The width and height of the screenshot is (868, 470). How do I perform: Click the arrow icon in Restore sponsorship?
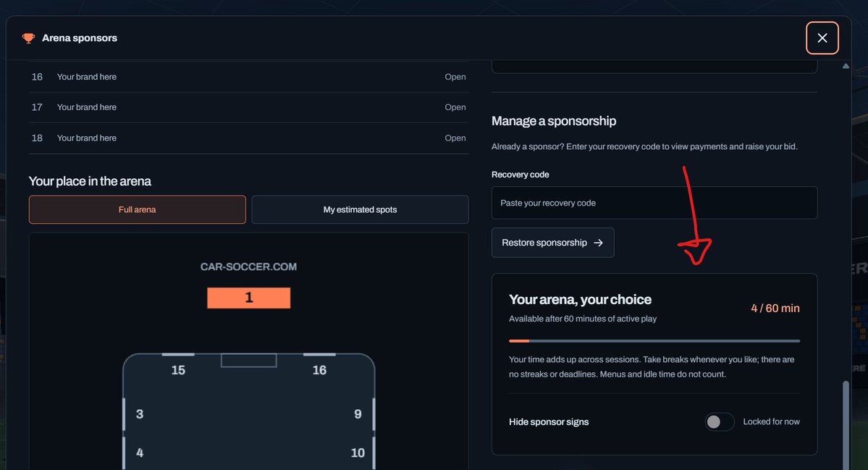pyautogui.click(x=599, y=243)
